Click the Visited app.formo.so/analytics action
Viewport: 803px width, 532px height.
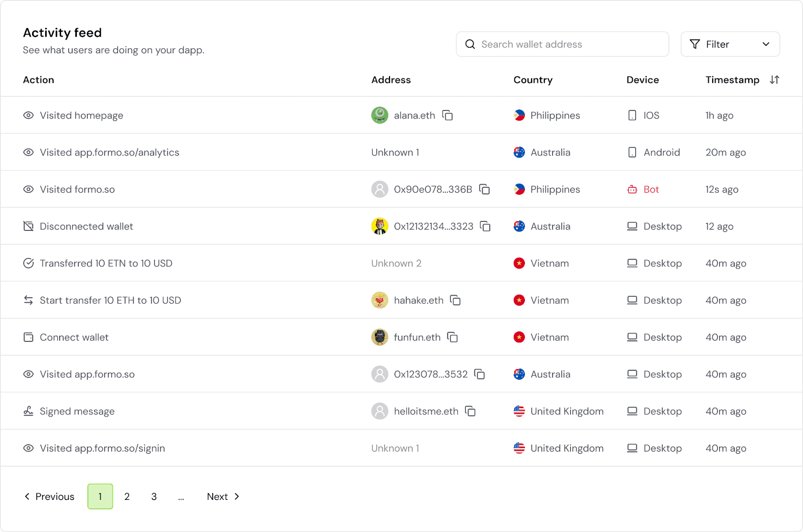pyautogui.click(x=109, y=152)
